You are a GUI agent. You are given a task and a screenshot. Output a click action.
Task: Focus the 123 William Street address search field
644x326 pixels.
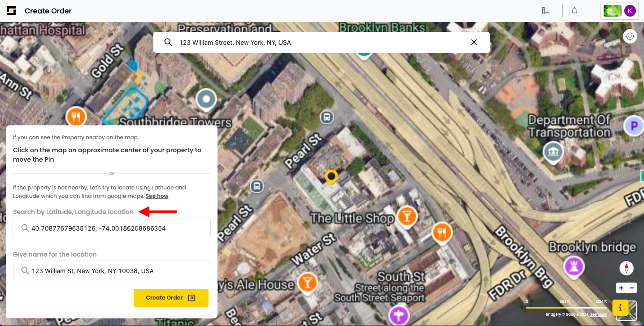(x=322, y=42)
